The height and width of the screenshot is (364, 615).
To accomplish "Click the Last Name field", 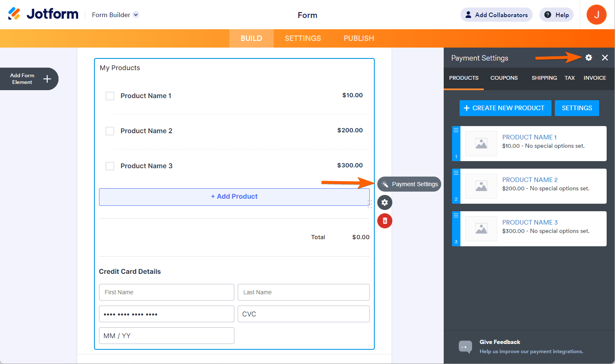I will click(x=304, y=292).
